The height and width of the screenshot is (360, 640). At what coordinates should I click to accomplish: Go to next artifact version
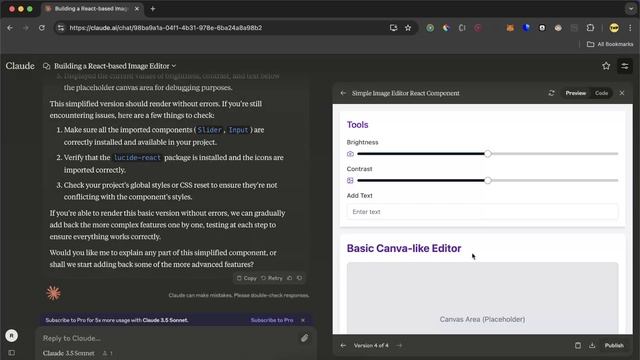pyautogui.click(x=399, y=345)
